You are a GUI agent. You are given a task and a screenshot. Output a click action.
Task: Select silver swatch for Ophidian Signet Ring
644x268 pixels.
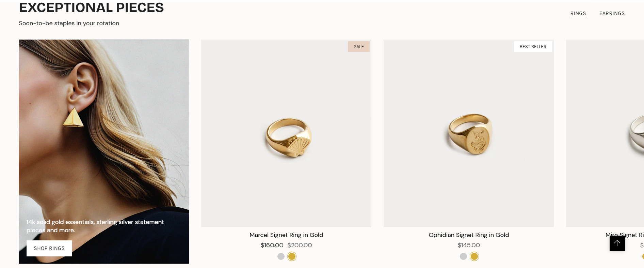463,256
